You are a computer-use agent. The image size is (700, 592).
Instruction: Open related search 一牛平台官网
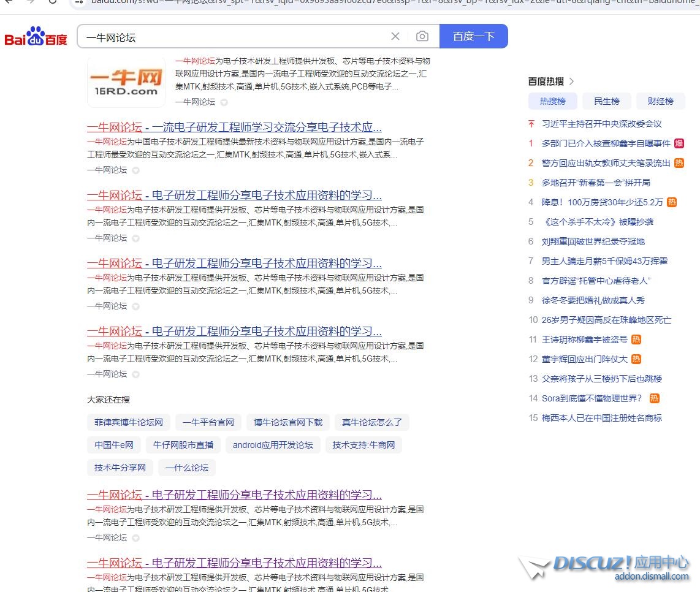[208, 422]
